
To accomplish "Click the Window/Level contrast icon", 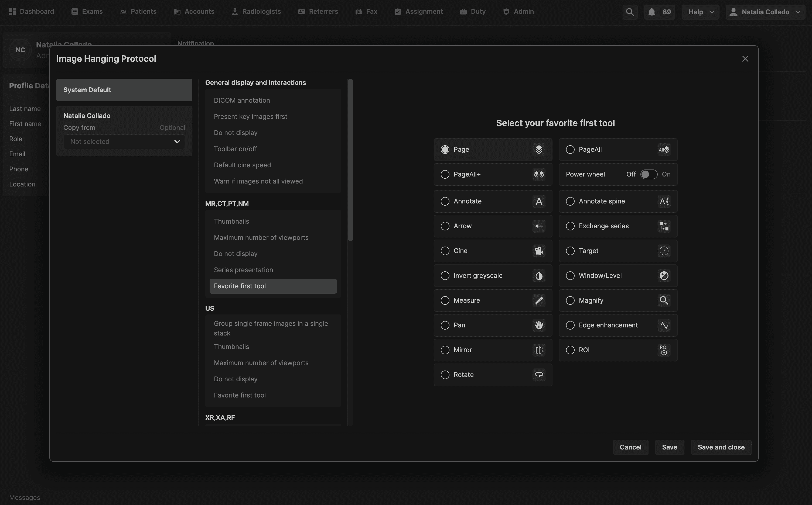I will pos(664,276).
